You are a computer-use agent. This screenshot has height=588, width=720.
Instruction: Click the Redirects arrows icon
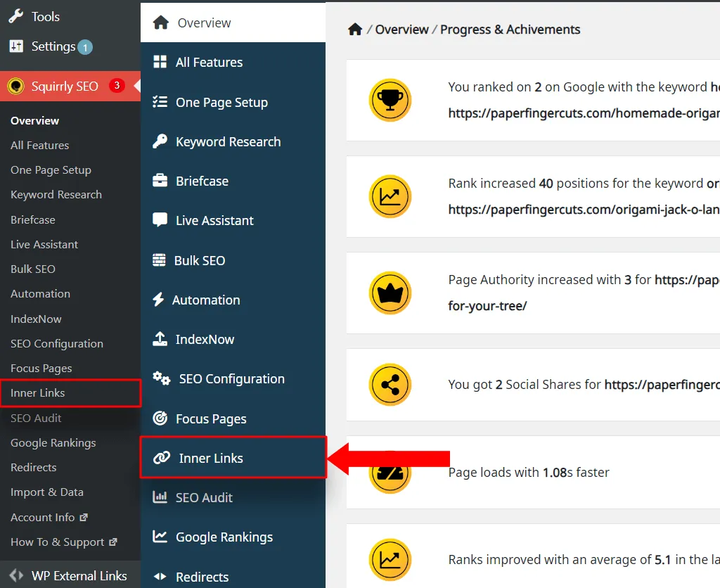click(x=160, y=577)
